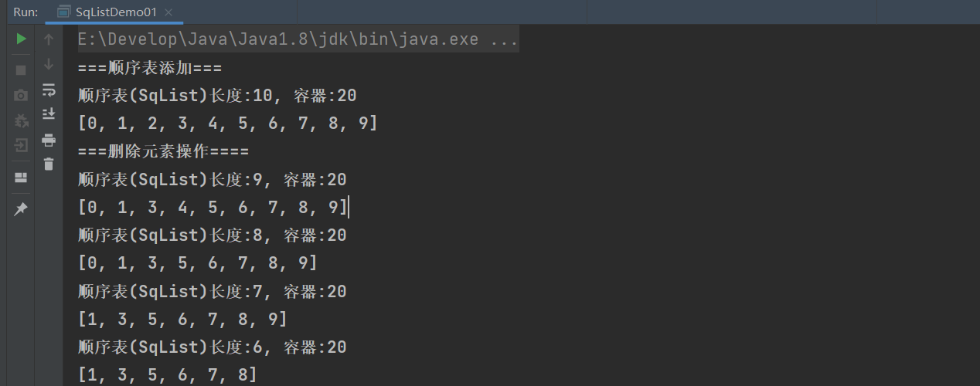The width and height of the screenshot is (980, 386).
Task: Toggle the Pin Tab pushpin
Action: [x=21, y=209]
